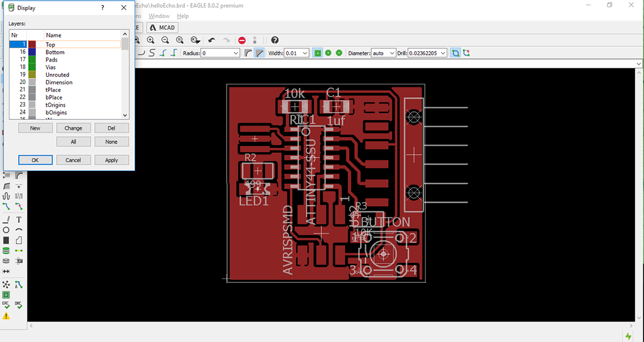Choose the octagon via shape
The width and height of the screenshot is (644, 342).
click(339, 53)
